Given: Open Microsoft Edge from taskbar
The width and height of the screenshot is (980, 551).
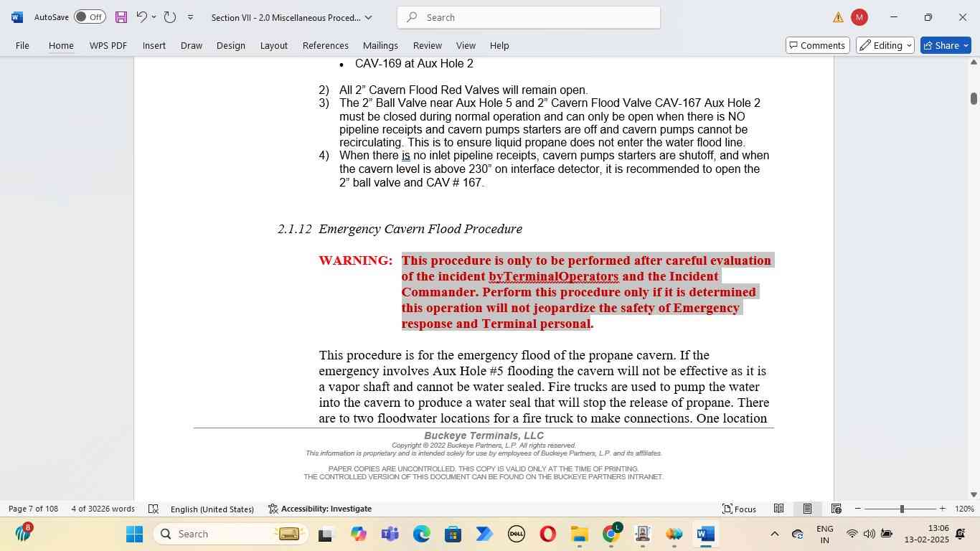Looking at the screenshot, I should coord(421,534).
